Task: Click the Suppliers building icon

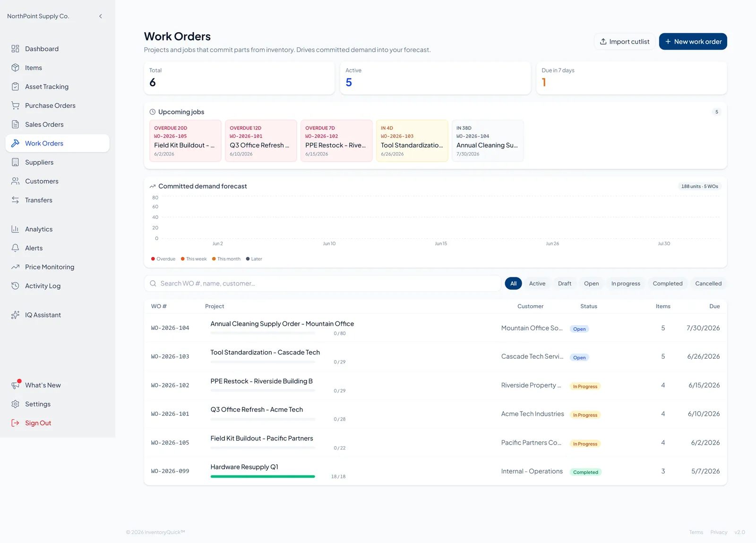Action: [15, 162]
